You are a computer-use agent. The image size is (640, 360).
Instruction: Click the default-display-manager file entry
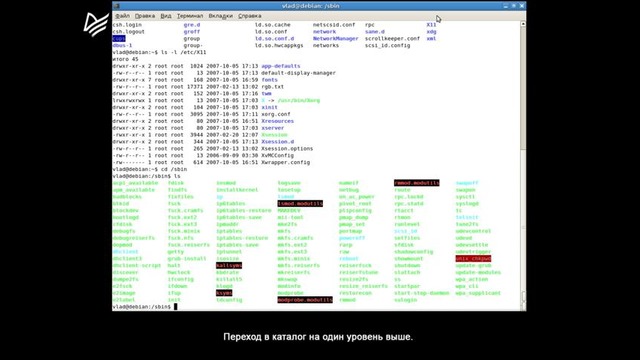(x=298, y=73)
